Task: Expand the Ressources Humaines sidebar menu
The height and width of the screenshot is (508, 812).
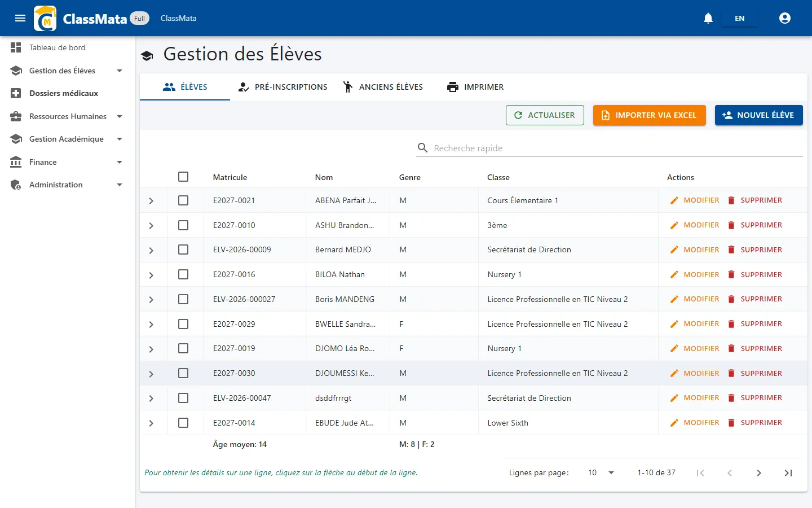Action: pos(68,116)
